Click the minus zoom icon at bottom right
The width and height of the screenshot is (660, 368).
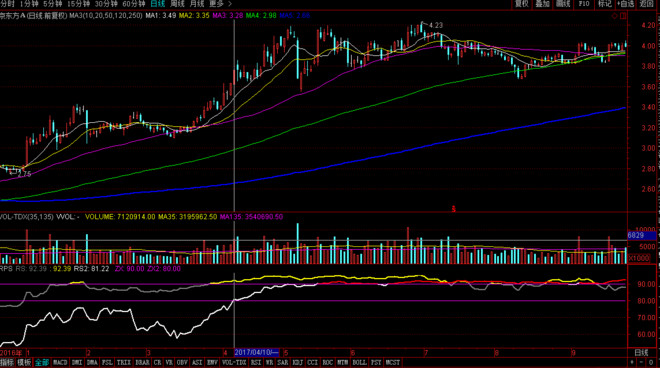coord(641,362)
